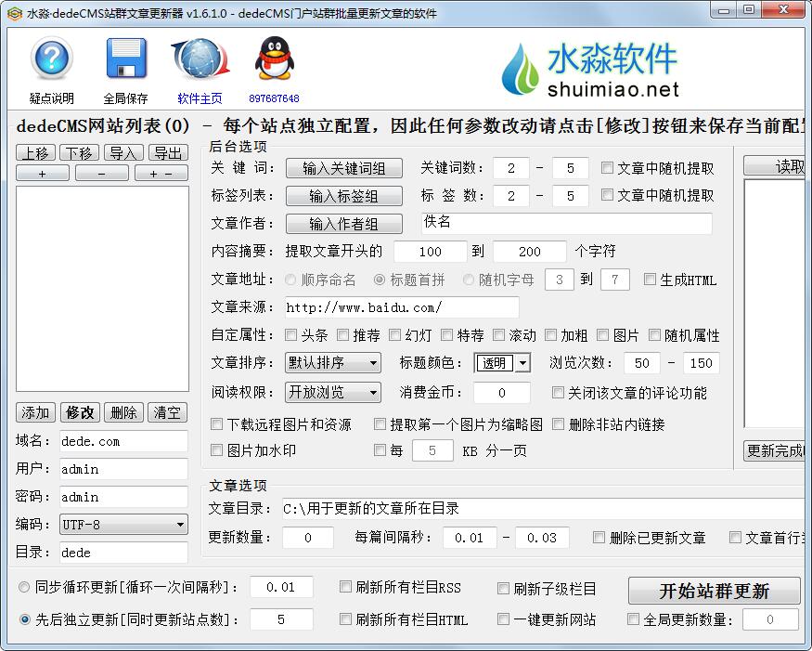Check the 头条 custom attribute
Image resolution: width=812 pixels, height=651 pixels.
(291, 335)
